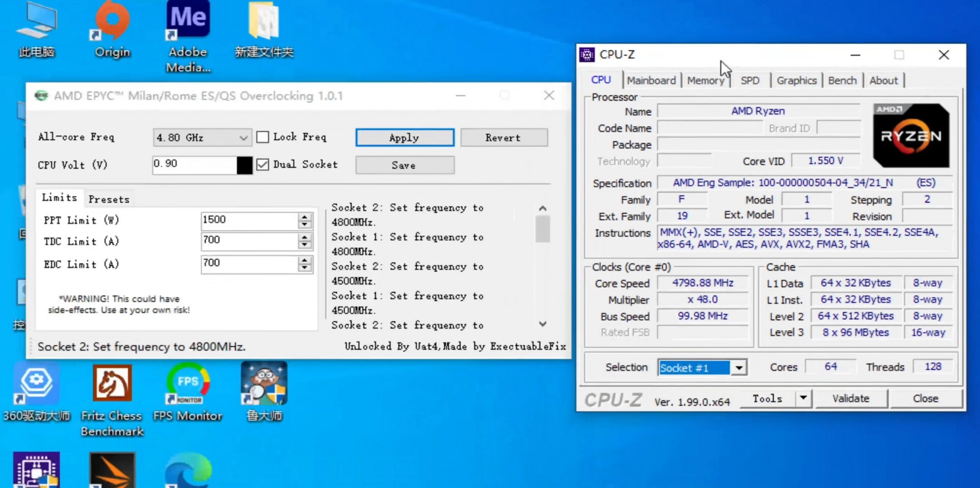The image size is (980, 488).
Task: Click the log panel scrollbar thumb
Action: [x=543, y=229]
